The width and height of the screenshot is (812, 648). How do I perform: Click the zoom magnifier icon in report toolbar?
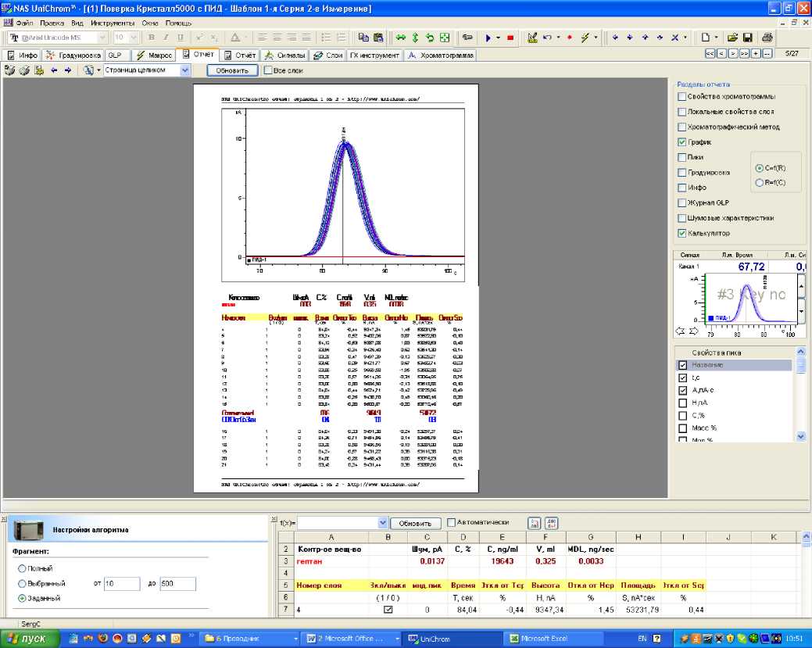[88, 70]
